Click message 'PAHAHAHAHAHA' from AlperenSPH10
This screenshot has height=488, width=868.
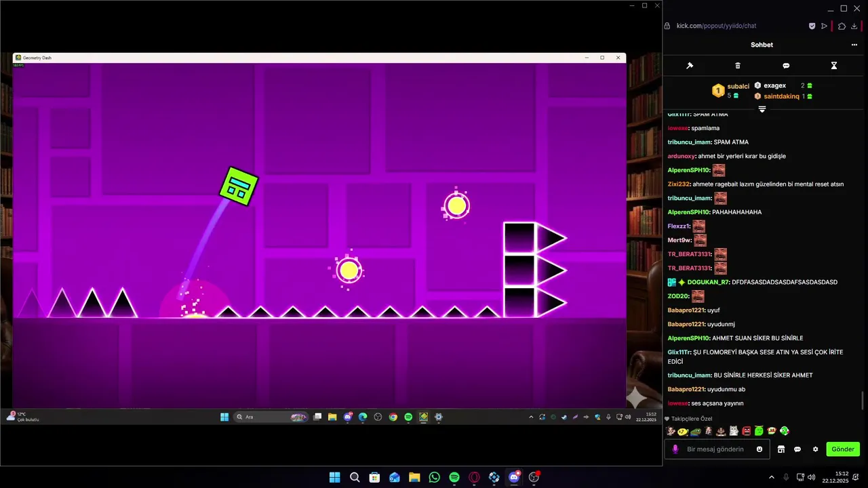pos(736,212)
